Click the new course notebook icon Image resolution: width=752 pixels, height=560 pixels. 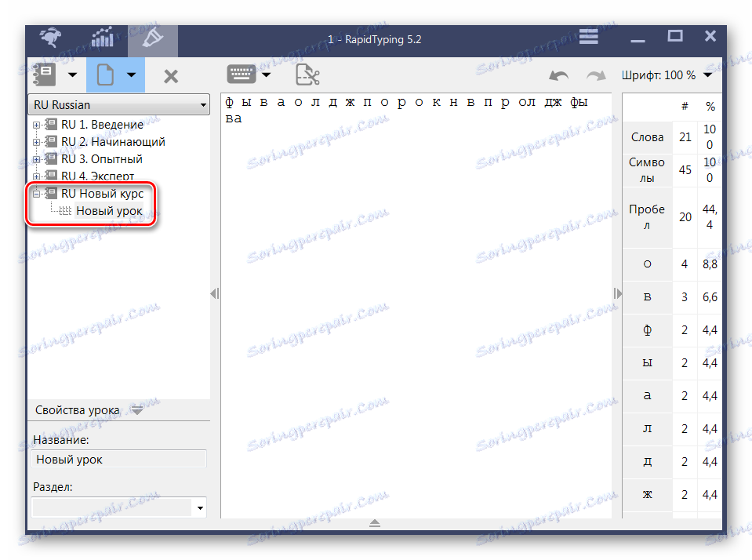(44, 75)
